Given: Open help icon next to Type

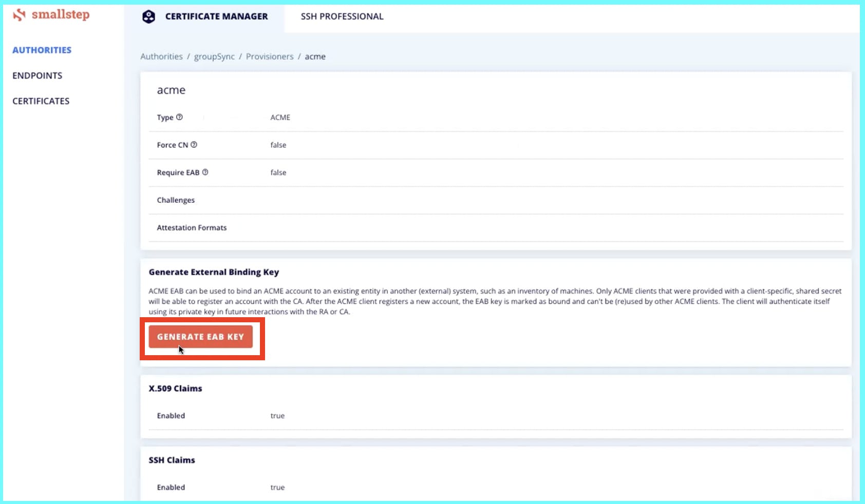Looking at the screenshot, I should [x=179, y=117].
